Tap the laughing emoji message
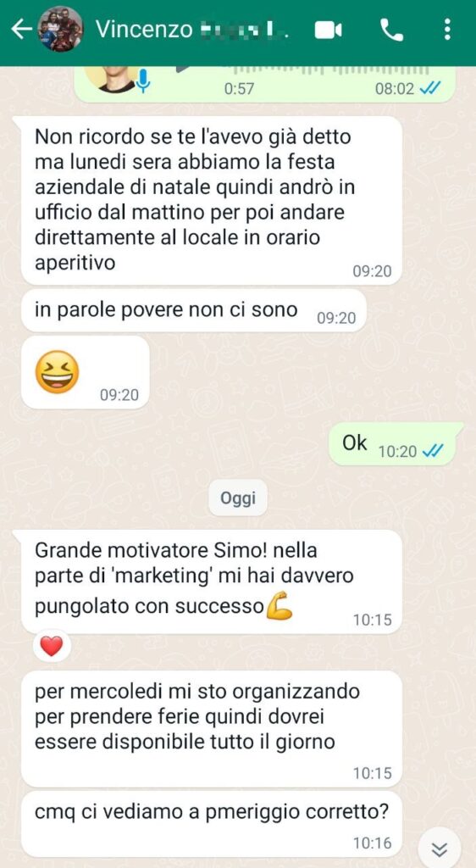The width and height of the screenshot is (476, 868). tap(86, 373)
